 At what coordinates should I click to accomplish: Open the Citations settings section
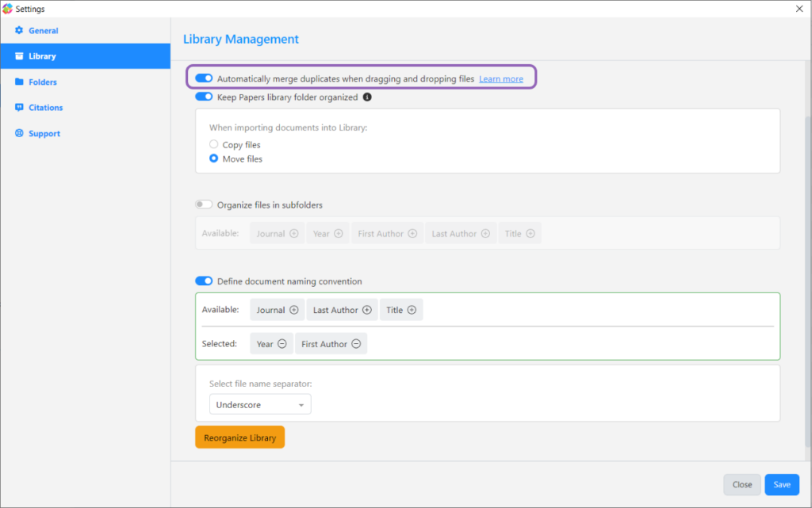18,107
